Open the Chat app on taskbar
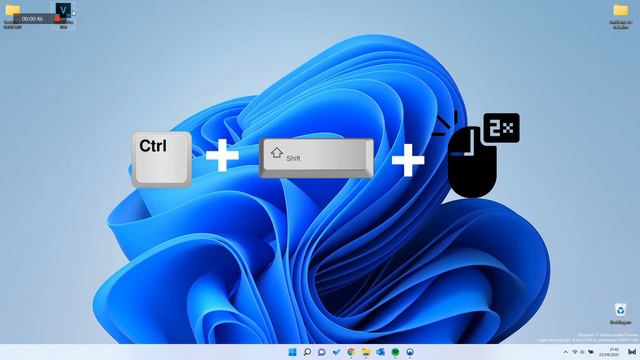This screenshot has width=640, height=360. (x=322, y=352)
